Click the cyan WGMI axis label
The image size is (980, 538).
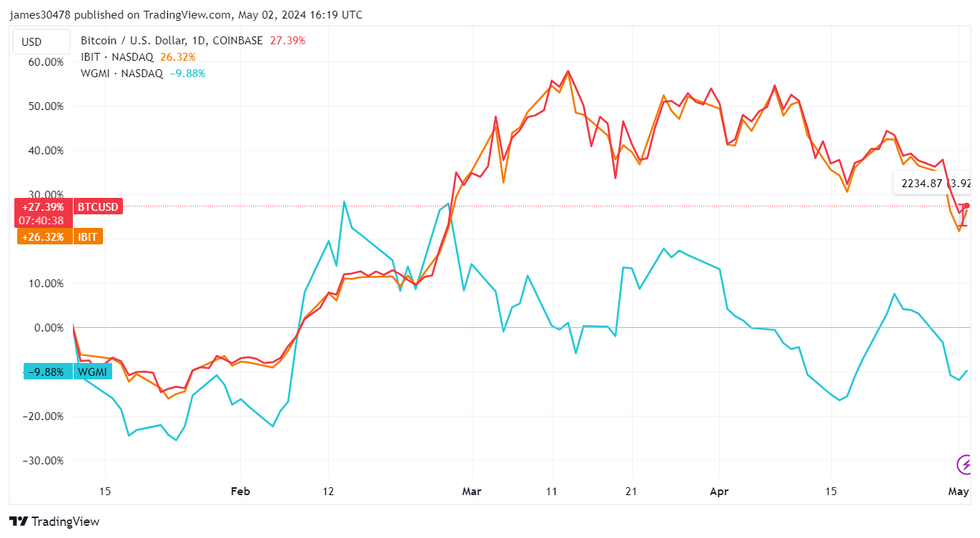click(91, 372)
